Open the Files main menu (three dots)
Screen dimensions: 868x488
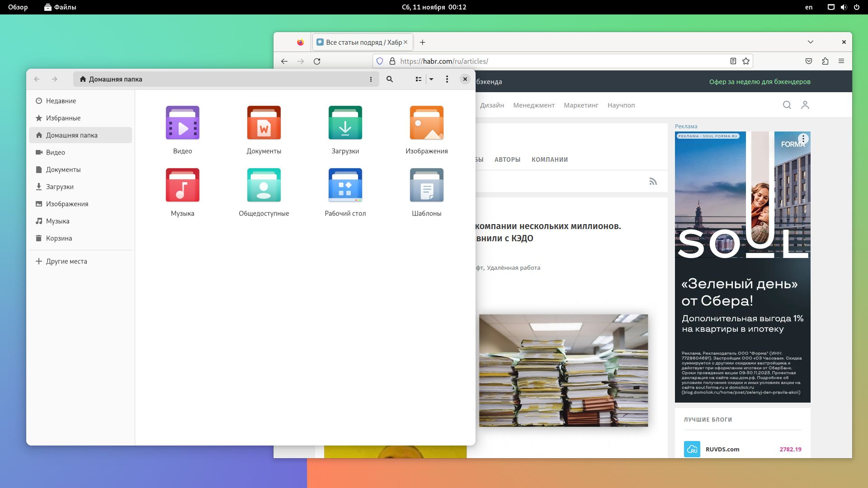(447, 79)
